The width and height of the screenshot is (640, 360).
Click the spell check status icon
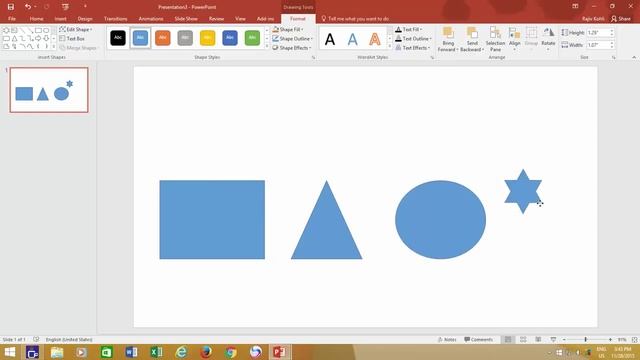click(x=36, y=339)
